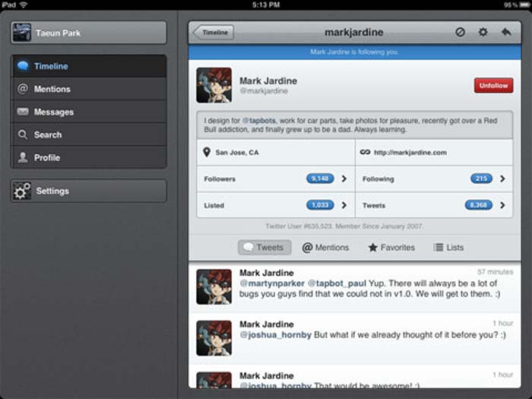Open the http://markjardine.com link
This screenshot has height=399, width=532.
[x=410, y=153]
